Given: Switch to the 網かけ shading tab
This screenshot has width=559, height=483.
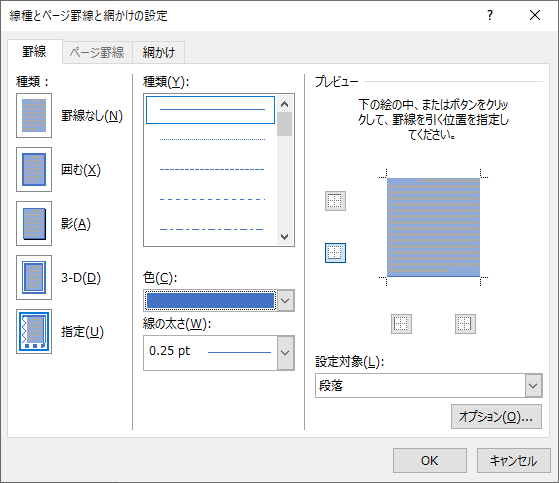Looking at the screenshot, I should [x=159, y=52].
